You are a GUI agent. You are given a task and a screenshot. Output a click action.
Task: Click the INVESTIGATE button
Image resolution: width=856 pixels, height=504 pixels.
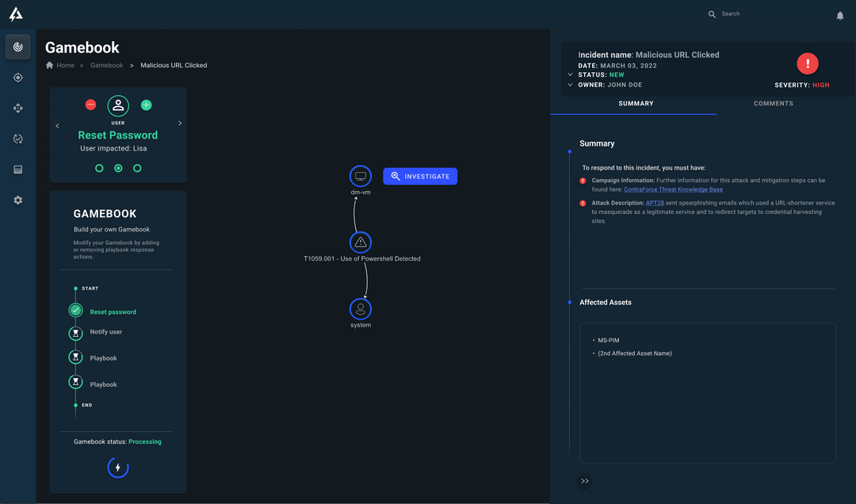420,177
